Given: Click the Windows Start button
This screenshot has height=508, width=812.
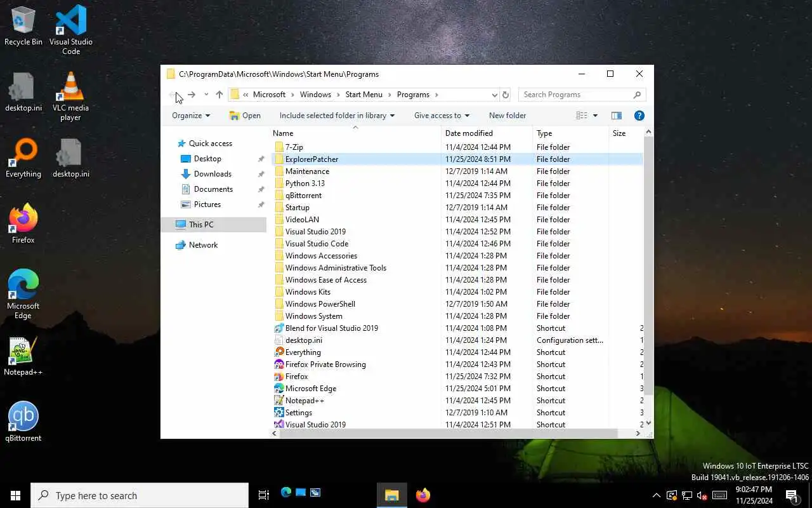Looking at the screenshot, I should (15, 495).
